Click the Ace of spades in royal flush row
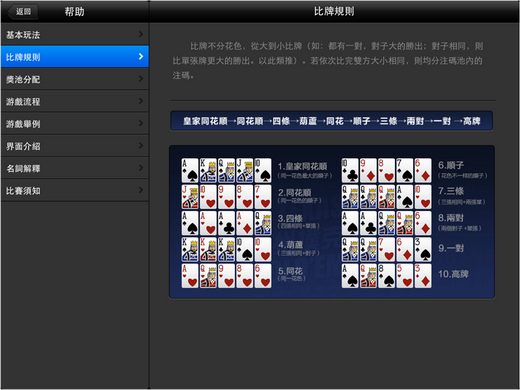Image resolution: width=520 pixels, height=390 pixels. tap(190, 170)
